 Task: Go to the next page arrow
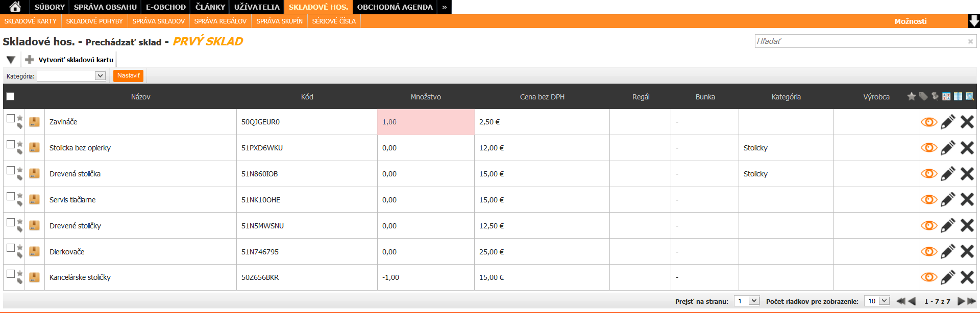coord(961,301)
